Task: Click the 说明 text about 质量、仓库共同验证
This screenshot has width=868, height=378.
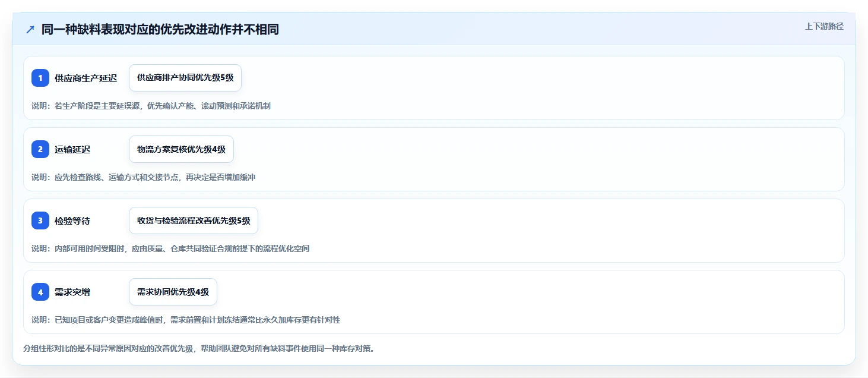Action: [x=170, y=248]
